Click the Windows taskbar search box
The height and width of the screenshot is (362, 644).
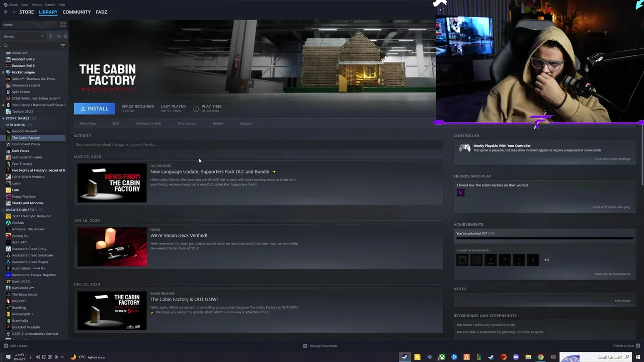pyautogui.click(x=595, y=357)
